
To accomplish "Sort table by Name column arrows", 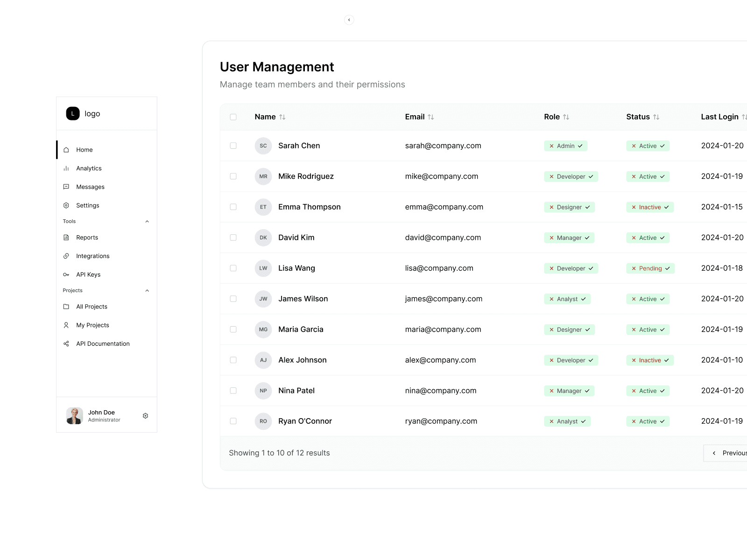I will [x=282, y=117].
